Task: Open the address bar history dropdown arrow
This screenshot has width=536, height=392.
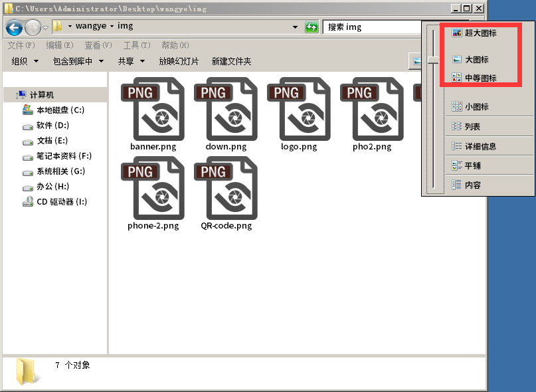Action: click(x=296, y=27)
